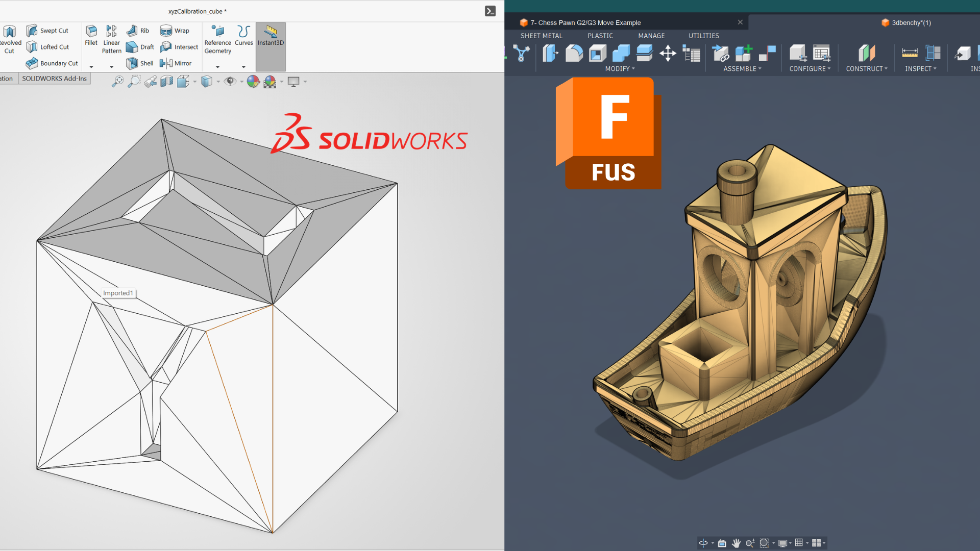Expand the MODIFY dropdown menu
The height and width of the screenshot is (551, 980).
[620, 69]
